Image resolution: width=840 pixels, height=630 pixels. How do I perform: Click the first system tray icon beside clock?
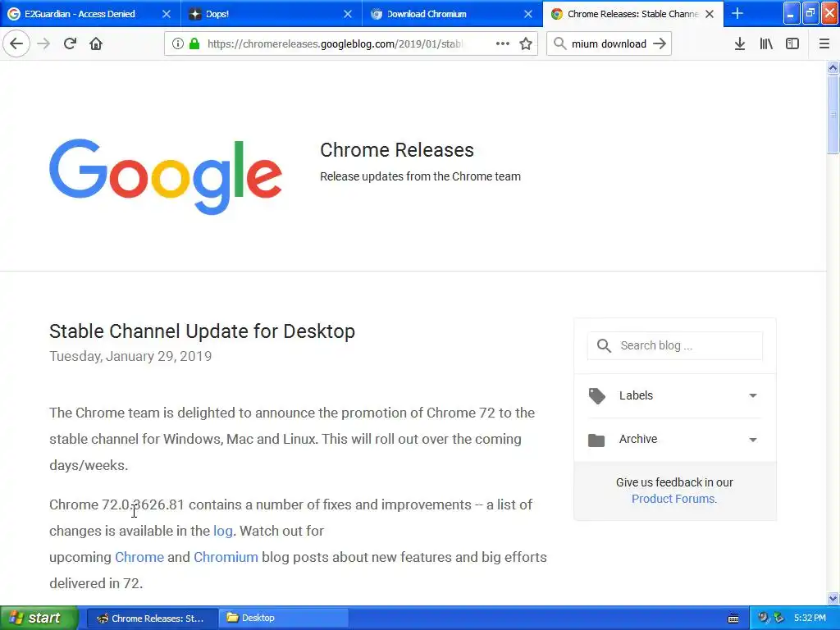point(762,618)
